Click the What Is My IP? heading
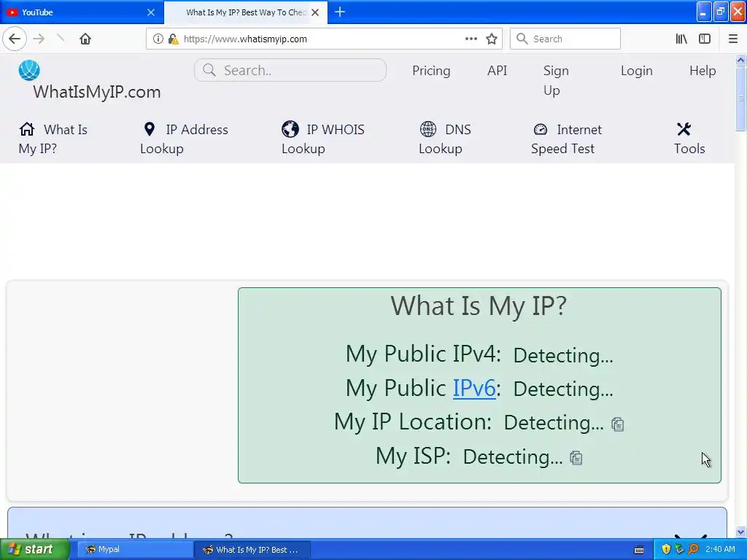This screenshot has width=747, height=560. coord(479,306)
